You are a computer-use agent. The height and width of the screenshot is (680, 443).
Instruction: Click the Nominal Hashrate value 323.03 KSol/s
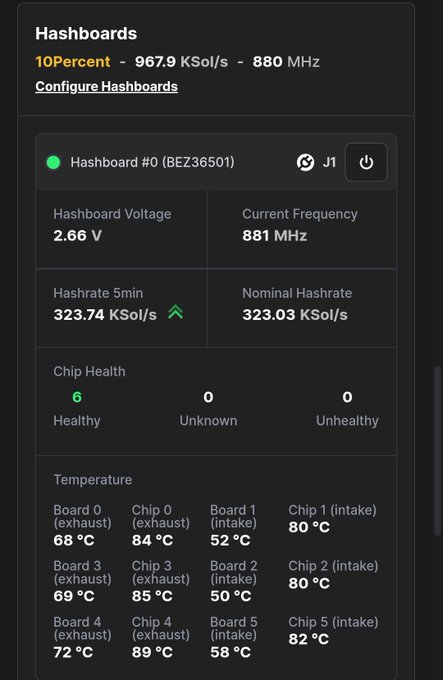295,314
